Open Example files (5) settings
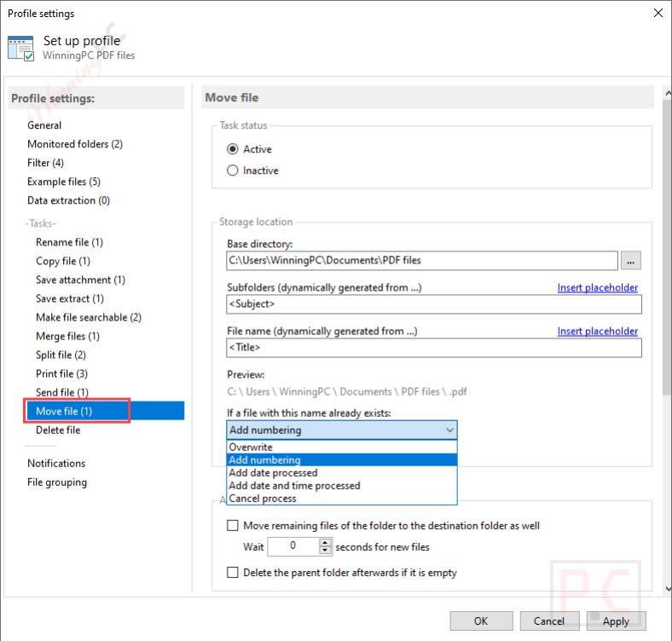672x641 pixels. pyautogui.click(x=64, y=182)
